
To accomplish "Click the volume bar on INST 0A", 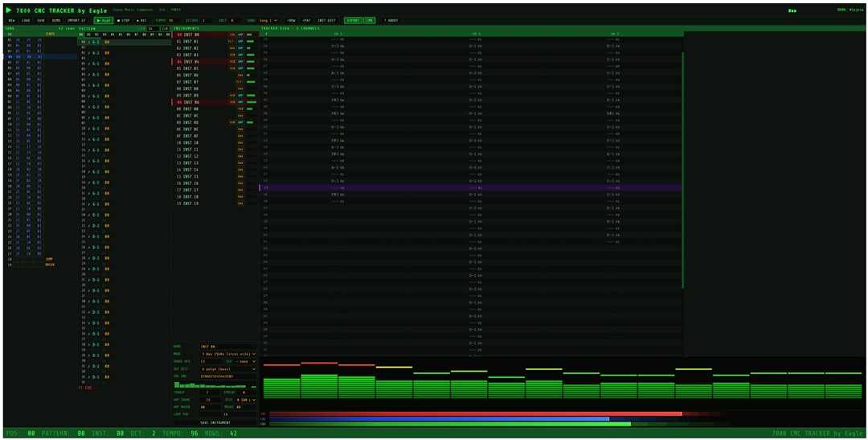I will tap(252, 102).
